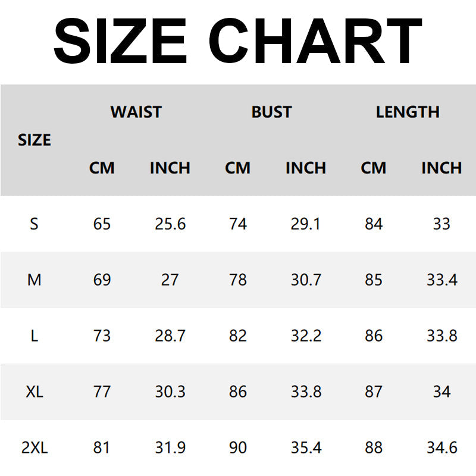Image resolution: width=476 pixels, height=476 pixels.
Task: Click the bust value 35.4 inch
Action: [x=306, y=447]
